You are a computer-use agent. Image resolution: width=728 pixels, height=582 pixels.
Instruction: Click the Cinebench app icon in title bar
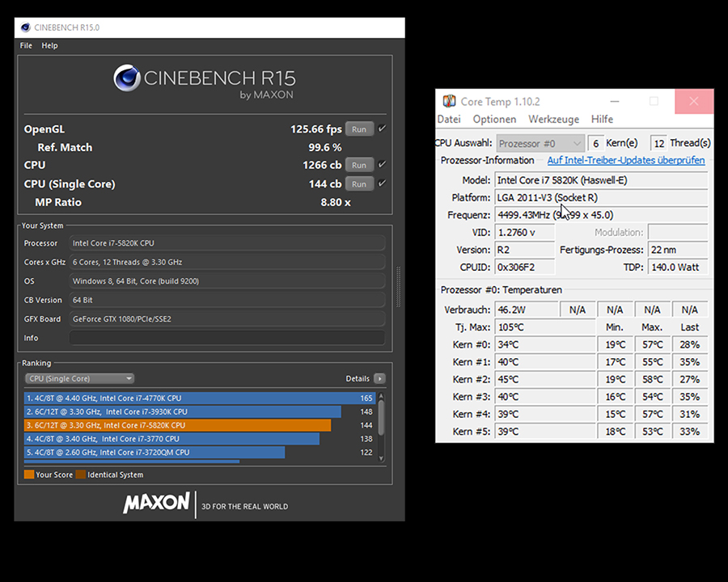[26, 27]
